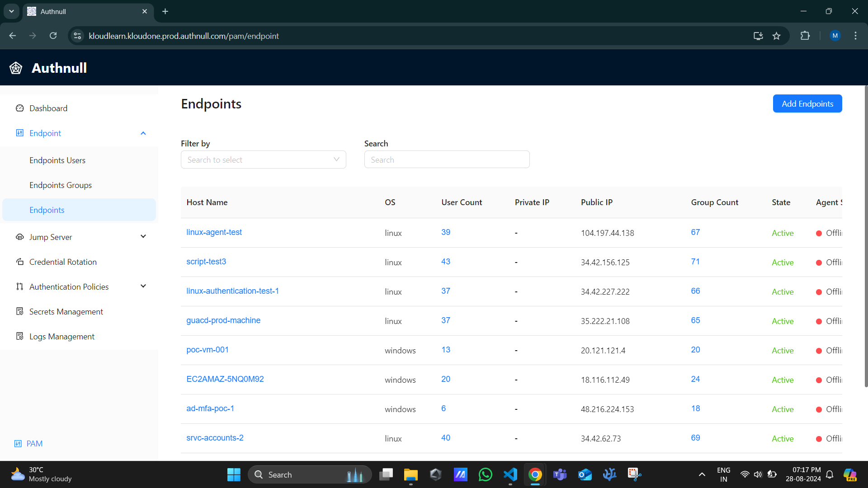
Task: Click the Endpoints Users menu item
Action: [x=57, y=160]
